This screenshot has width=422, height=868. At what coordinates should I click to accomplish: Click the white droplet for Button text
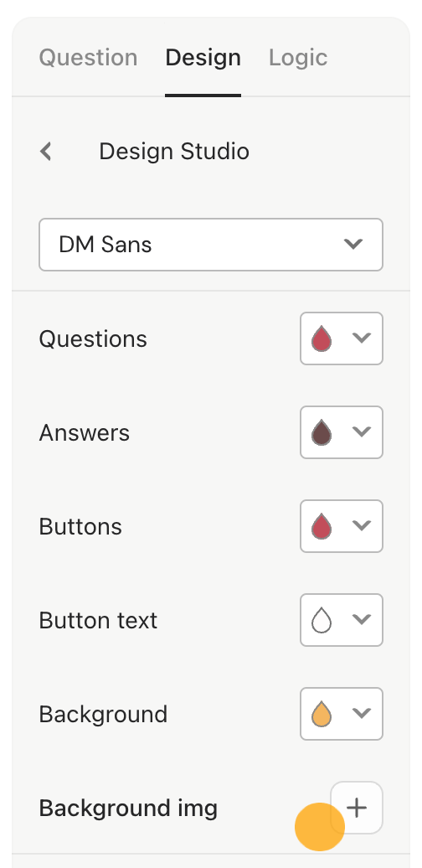coord(322,620)
